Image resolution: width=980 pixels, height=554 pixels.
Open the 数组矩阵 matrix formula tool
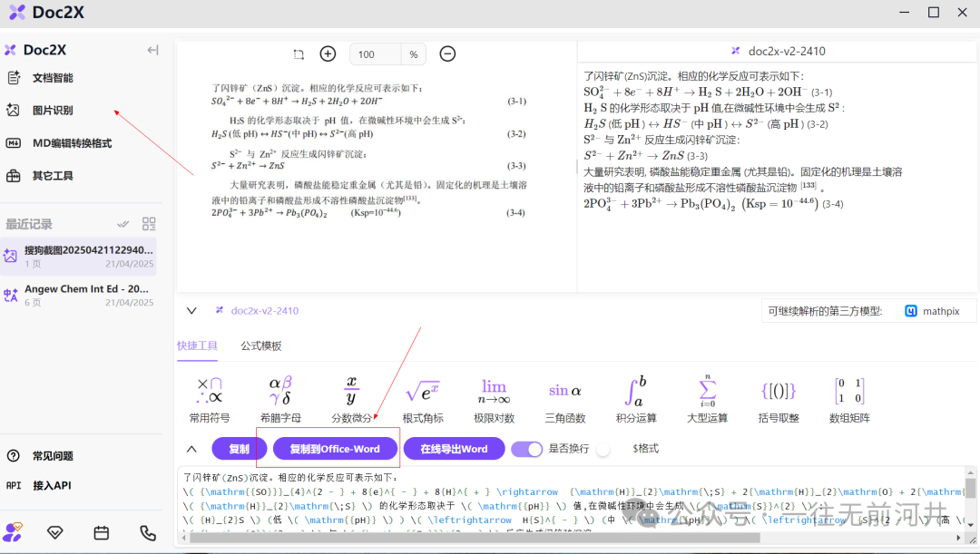point(849,400)
